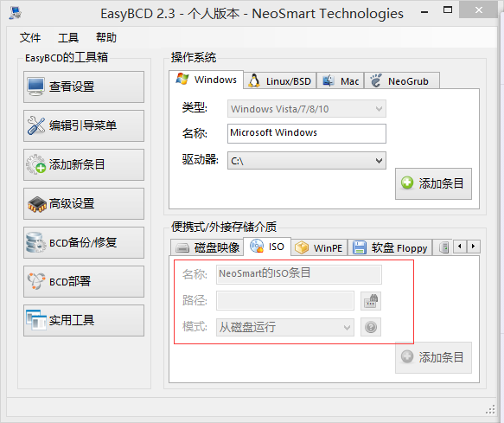Screen dimensions: 504x423
Task: Click the chip icon on 高级设置
Action: tap(37, 204)
